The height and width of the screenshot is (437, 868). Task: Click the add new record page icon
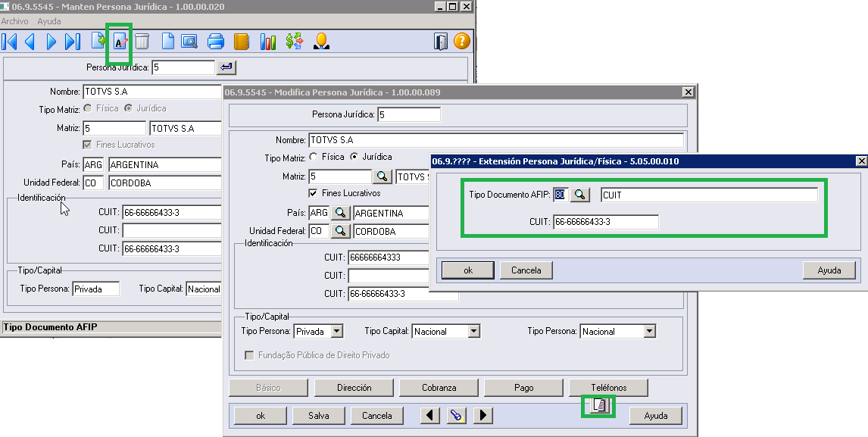98,41
